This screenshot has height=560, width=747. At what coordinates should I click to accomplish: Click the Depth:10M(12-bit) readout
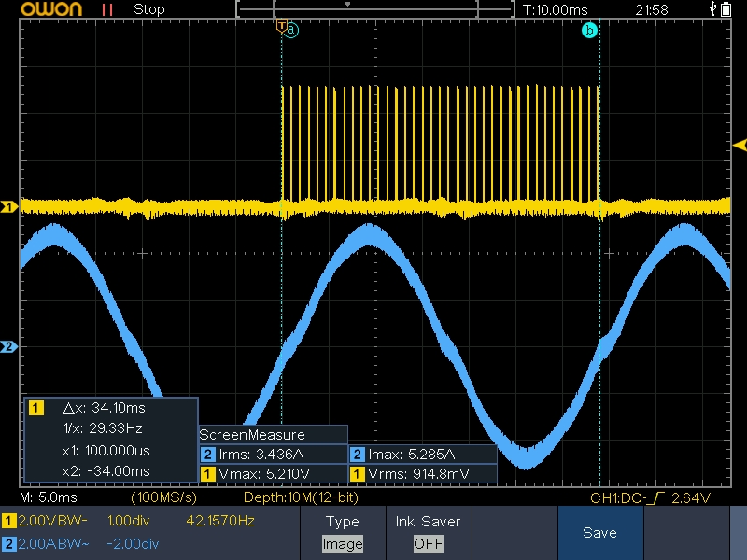[x=301, y=497]
